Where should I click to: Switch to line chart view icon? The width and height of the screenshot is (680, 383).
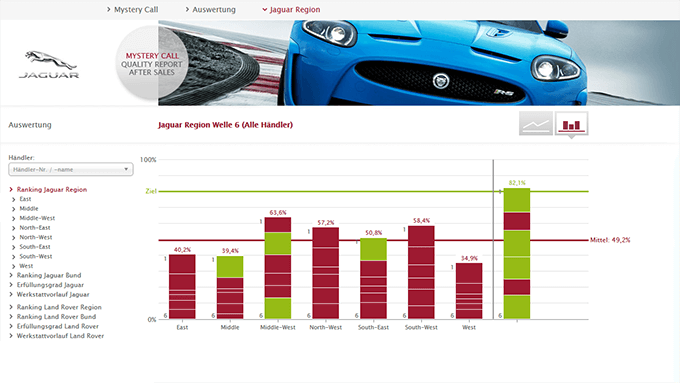(x=536, y=124)
